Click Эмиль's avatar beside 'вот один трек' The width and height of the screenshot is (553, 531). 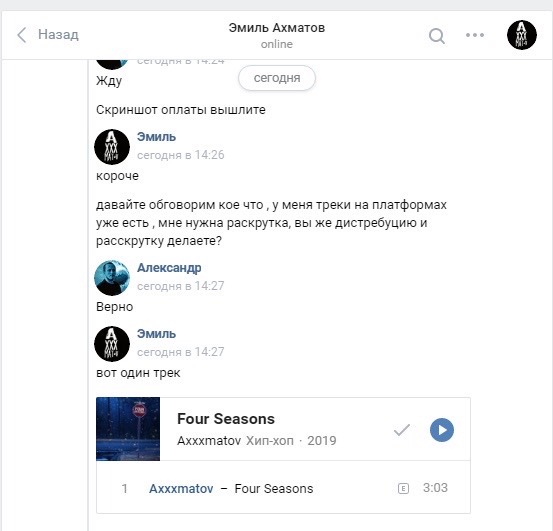point(112,344)
